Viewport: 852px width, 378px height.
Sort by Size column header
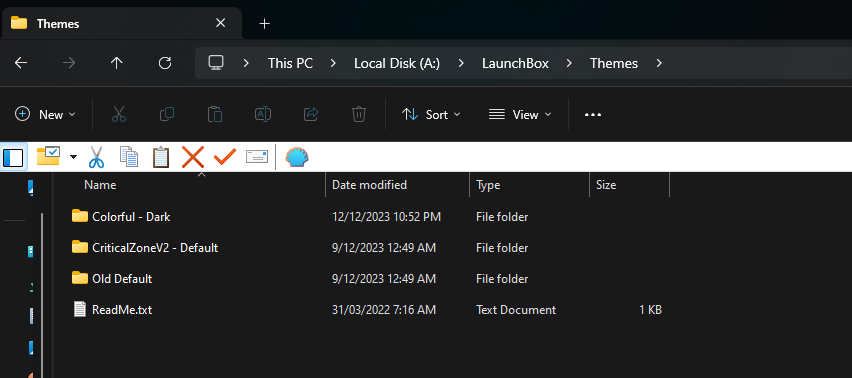pos(630,185)
